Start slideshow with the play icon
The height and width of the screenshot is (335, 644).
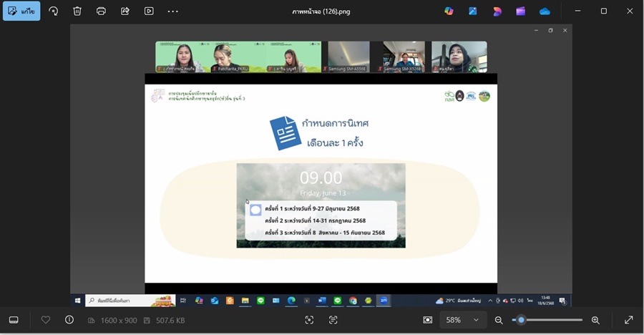pyautogui.click(x=149, y=11)
